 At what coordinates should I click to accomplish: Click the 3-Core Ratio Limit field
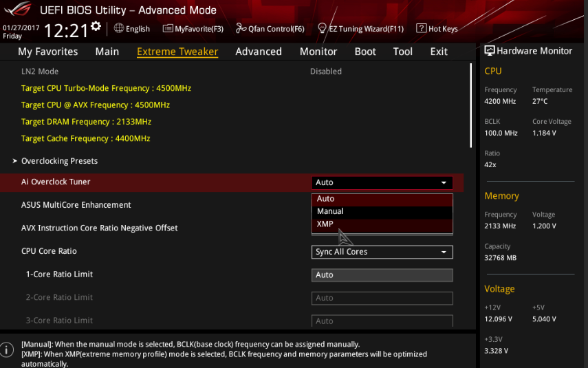pos(382,321)
